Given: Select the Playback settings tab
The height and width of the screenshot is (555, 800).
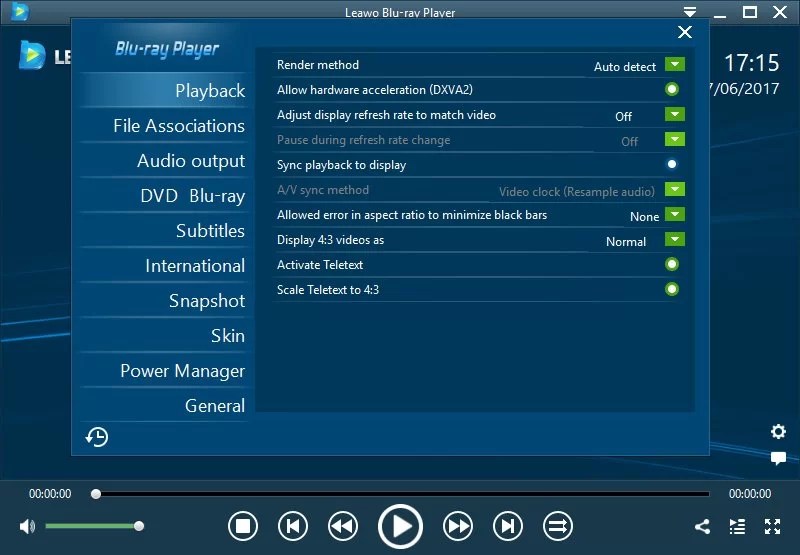Looking at the screenshot, I should (x=164, y=91).
